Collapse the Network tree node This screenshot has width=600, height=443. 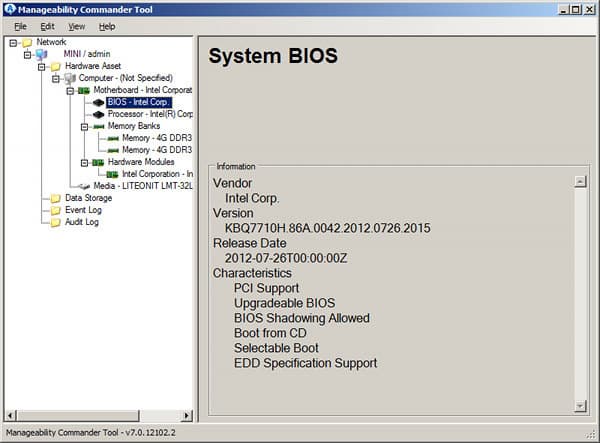point(13,42)
